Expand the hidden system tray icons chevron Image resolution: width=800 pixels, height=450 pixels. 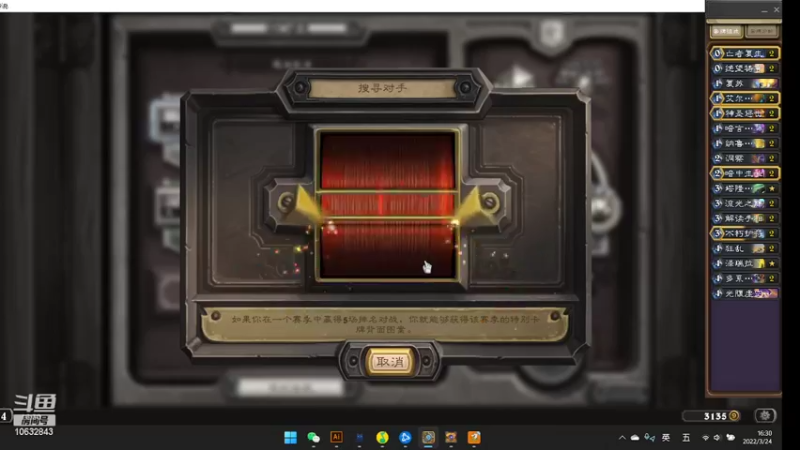[622, 438]
